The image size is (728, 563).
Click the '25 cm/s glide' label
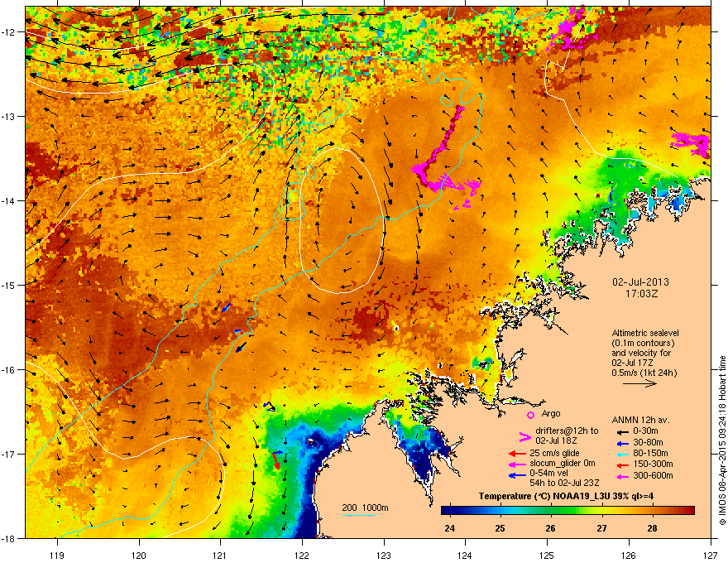point(555,453)
